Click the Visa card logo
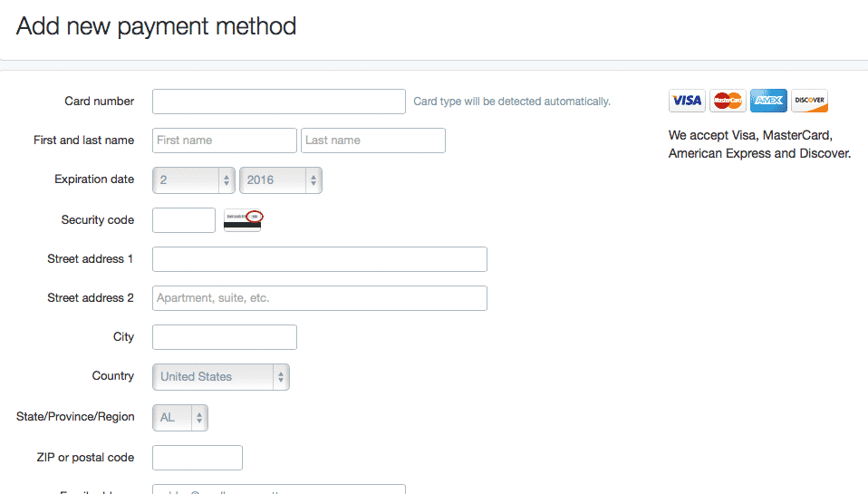The height and width of the screenshot is (494, 868). [x=687, y=101]
